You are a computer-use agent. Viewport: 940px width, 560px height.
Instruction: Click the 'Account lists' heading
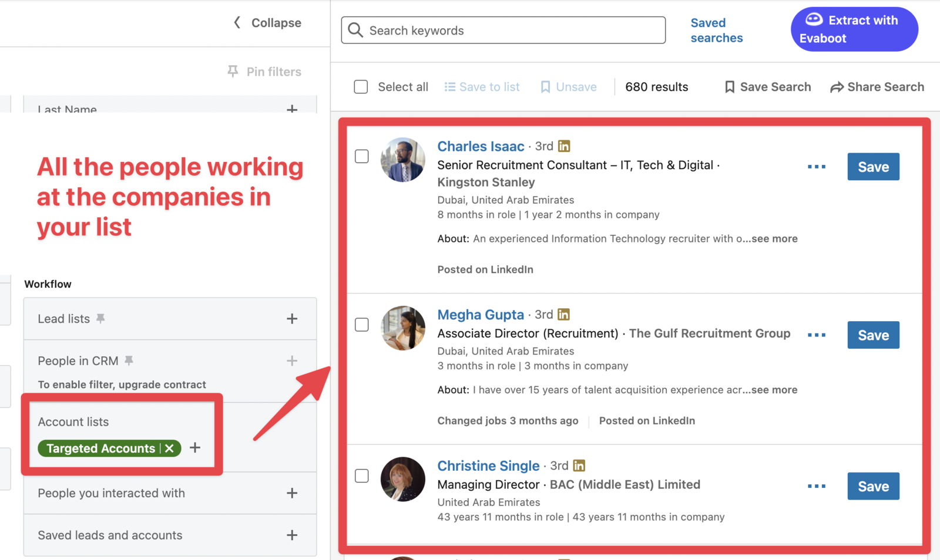click(73, 421)
